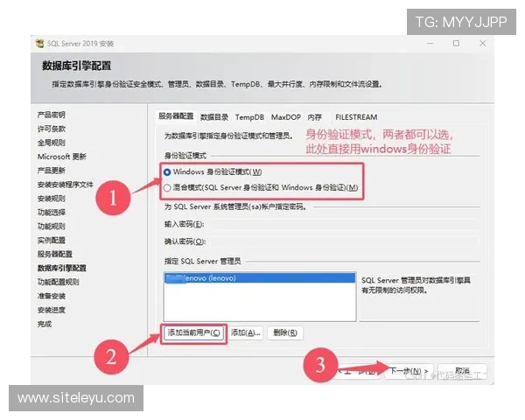Click 安装安装程序文件 step in sidebar
Image resolution: width=525 pixels, height=420 pixels.
click(66, 185)
